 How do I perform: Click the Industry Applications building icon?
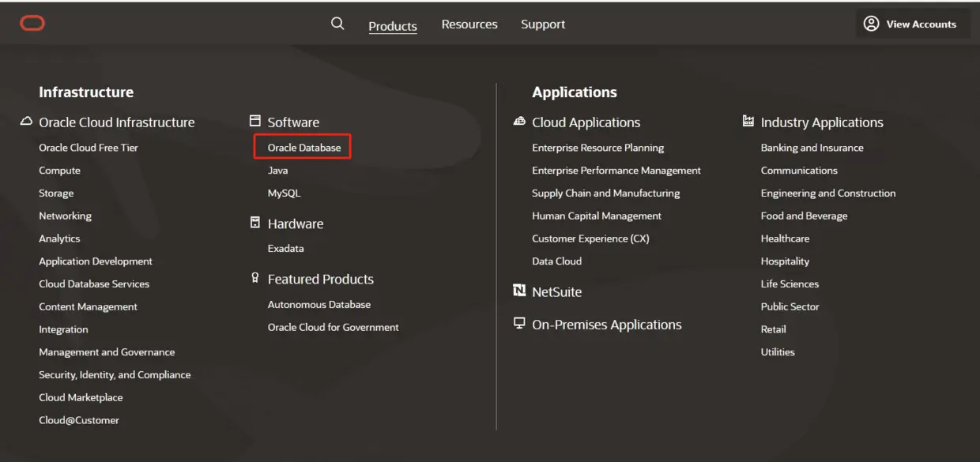[748, 122]
